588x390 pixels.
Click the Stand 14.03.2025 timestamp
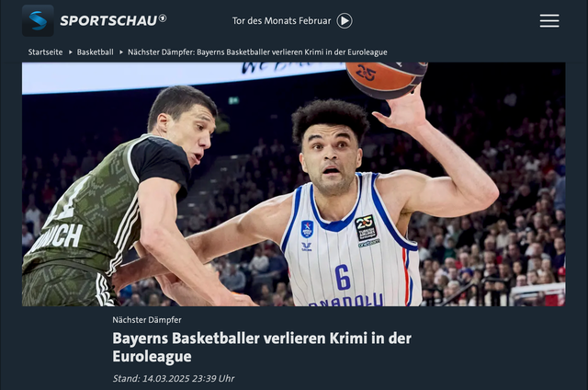point(174,378)
